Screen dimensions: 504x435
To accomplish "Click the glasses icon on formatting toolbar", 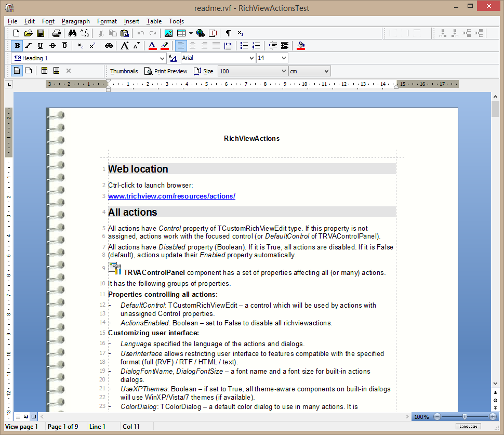I will pos(109,46).
